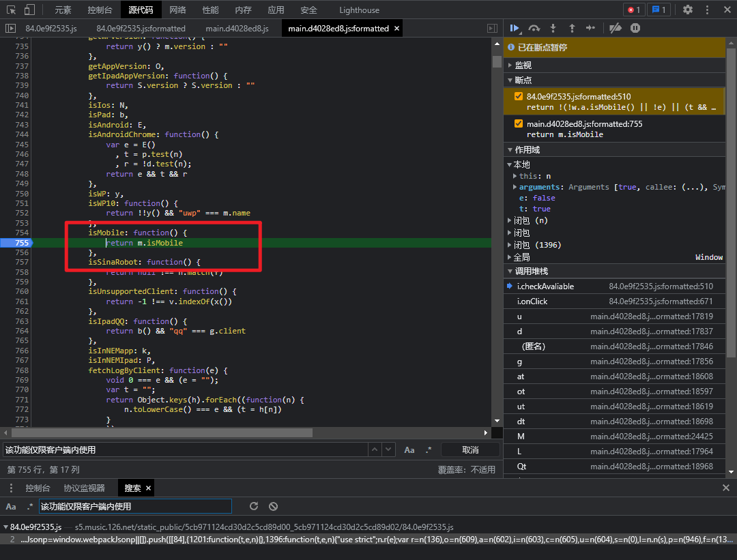Switch to the 84.0e9f2535.js file tab
This screenshot has width=737, height=560.
[51, 29]
